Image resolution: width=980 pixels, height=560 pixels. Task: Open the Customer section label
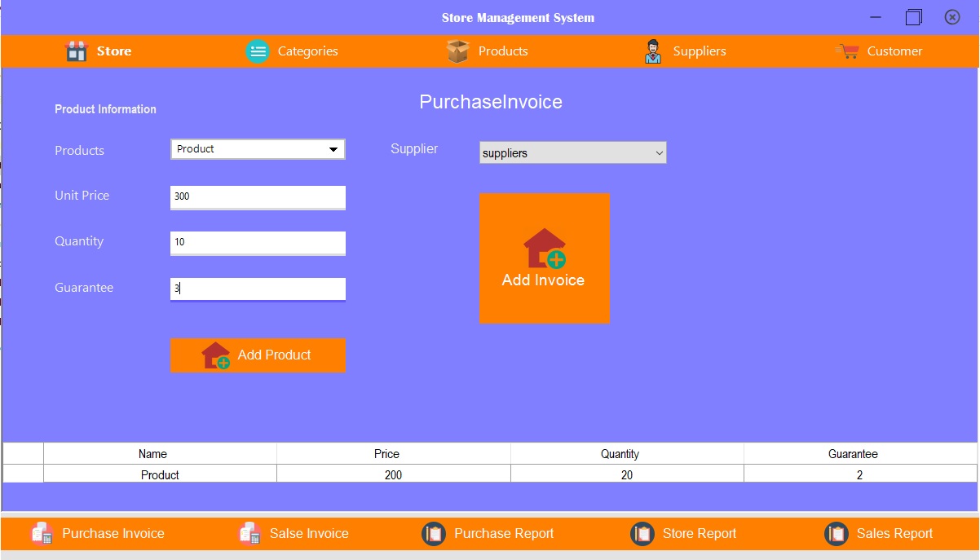(x=894, y=51)
